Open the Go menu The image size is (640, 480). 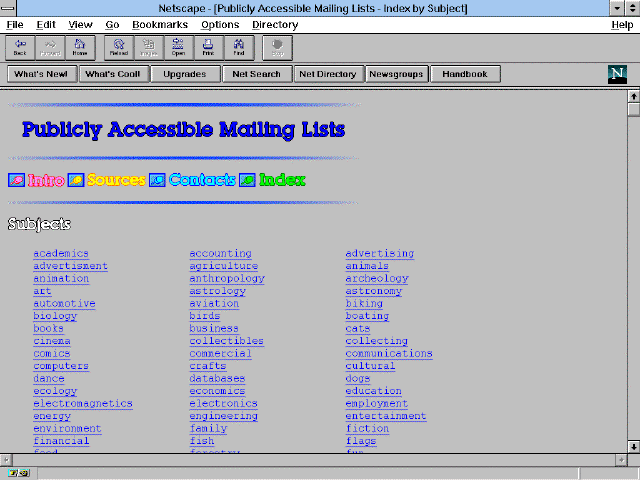[x=112, y=25]
